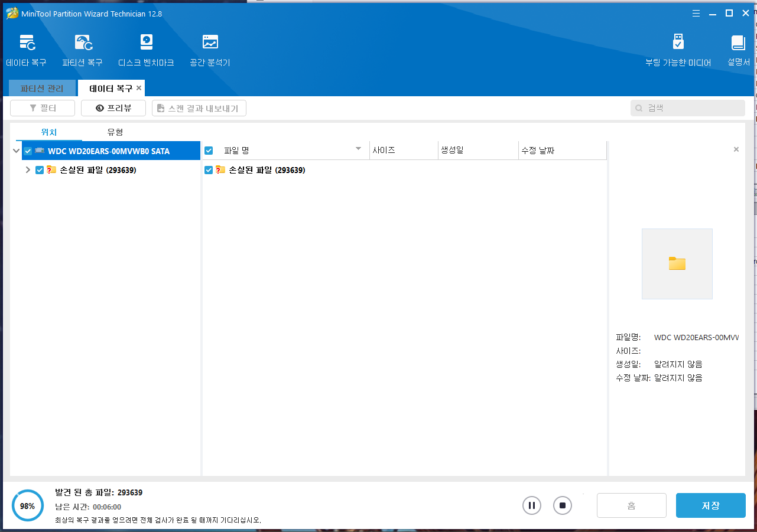Select 손실된 파일 (293639) in left tree

tap(98, 170)
